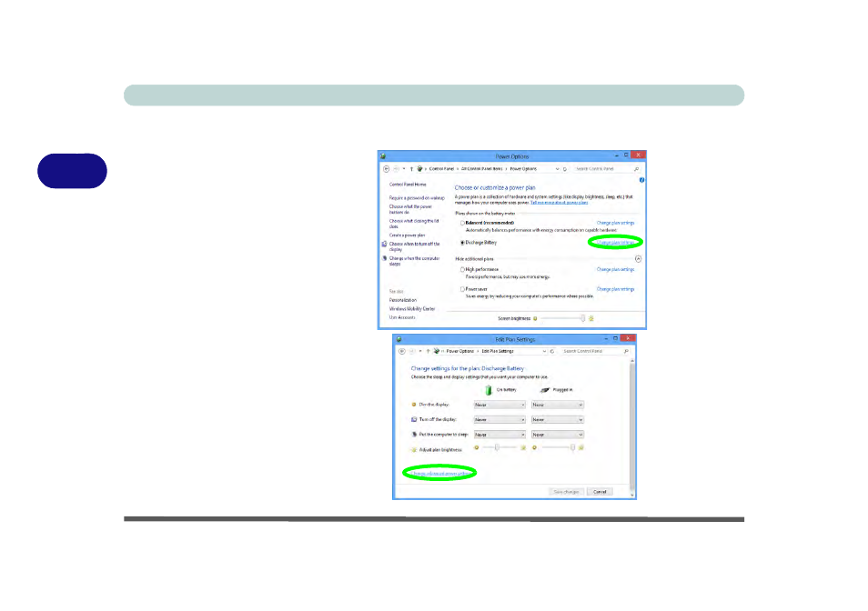Click Change plan settings for Power saver
Image resolution: width=868 pixels, height=611 pixels.
[x=615, y=289]
